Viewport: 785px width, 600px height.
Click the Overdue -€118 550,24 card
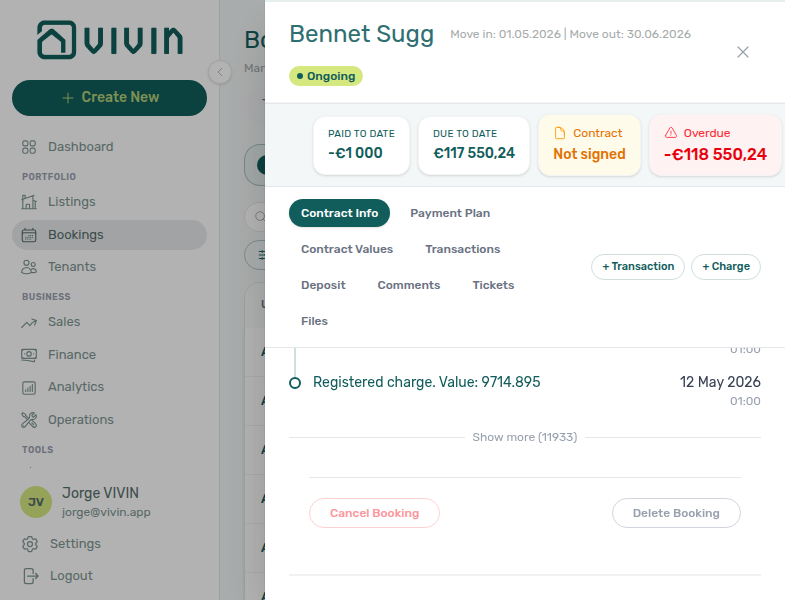point(715,146)
